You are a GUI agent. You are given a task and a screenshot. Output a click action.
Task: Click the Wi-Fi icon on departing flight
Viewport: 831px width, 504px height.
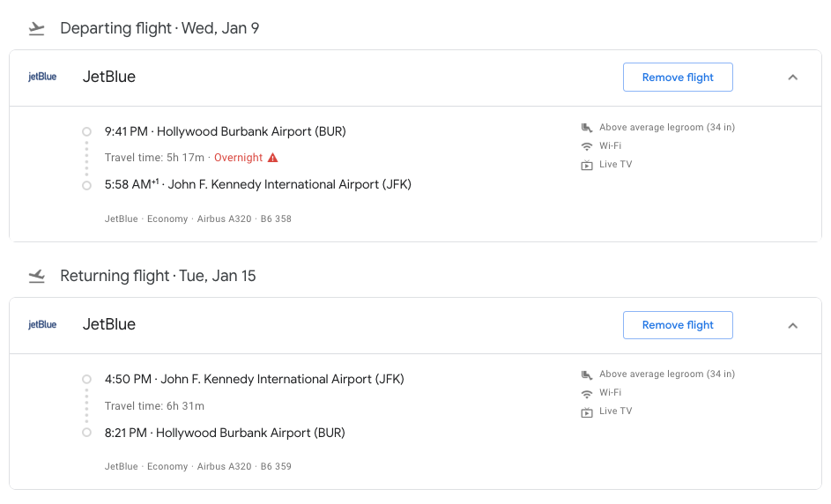587,146
